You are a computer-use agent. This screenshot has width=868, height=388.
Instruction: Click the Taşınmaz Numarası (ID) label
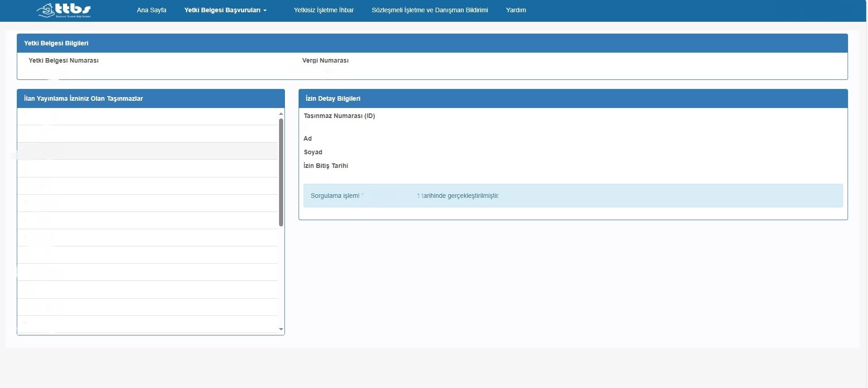339,116
